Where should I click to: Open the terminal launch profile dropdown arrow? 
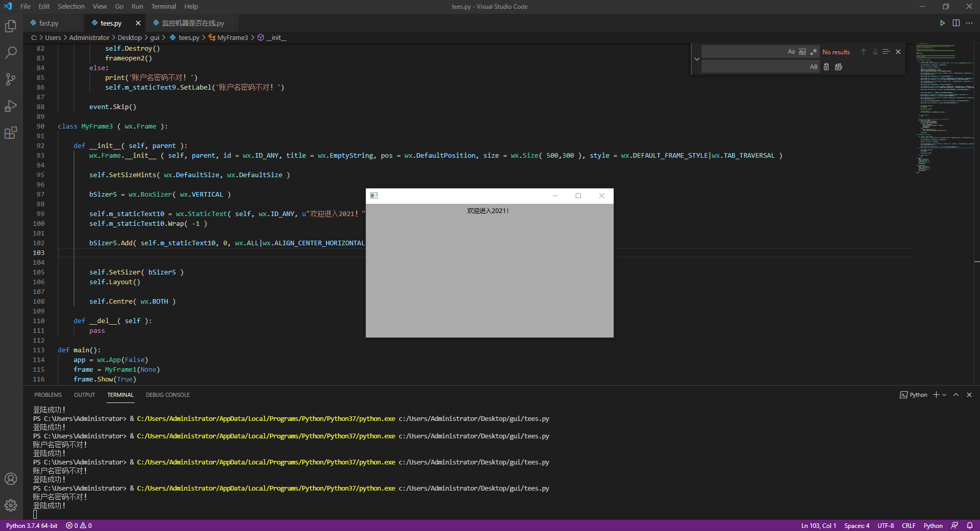point(944,395)
